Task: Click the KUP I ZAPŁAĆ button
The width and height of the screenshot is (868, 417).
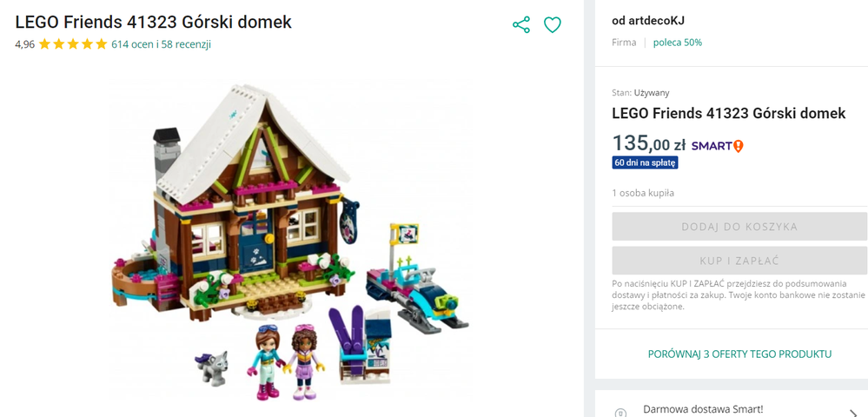Action: (739, 261)
